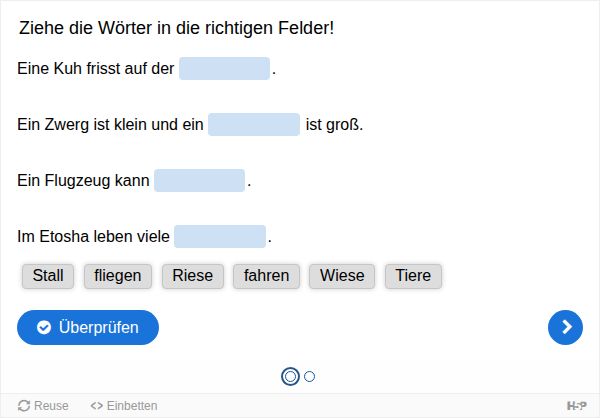Click the H5P logo icon

[576, 406]
